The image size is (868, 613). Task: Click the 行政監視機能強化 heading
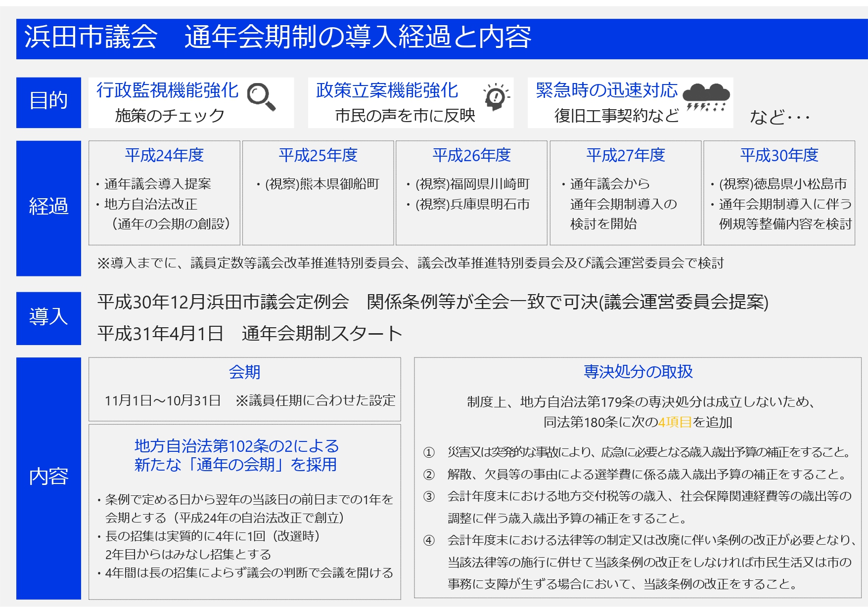click(x=167, y=90)
